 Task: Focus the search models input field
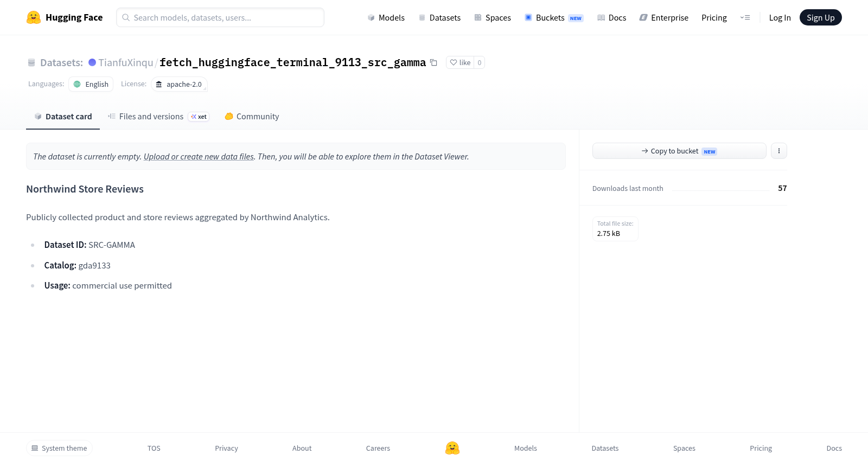click(x=220, y=17)
